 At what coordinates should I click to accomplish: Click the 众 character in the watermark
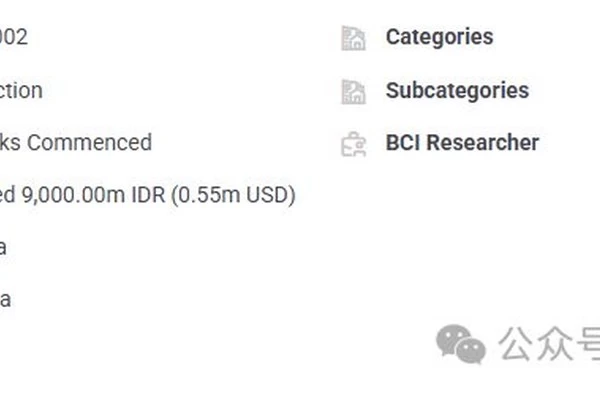click(555, 344)
